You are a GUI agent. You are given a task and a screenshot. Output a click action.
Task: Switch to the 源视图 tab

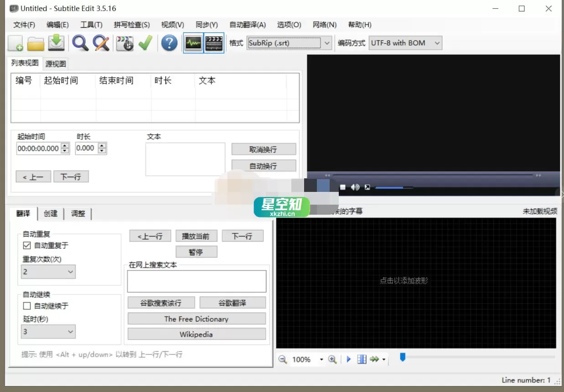(55, 63)
